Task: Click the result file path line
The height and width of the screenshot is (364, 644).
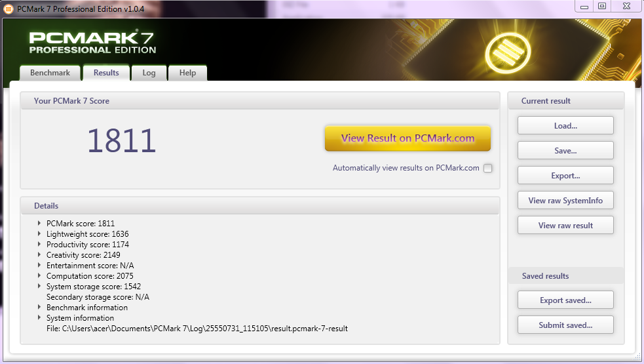Action: pos(197,328)
